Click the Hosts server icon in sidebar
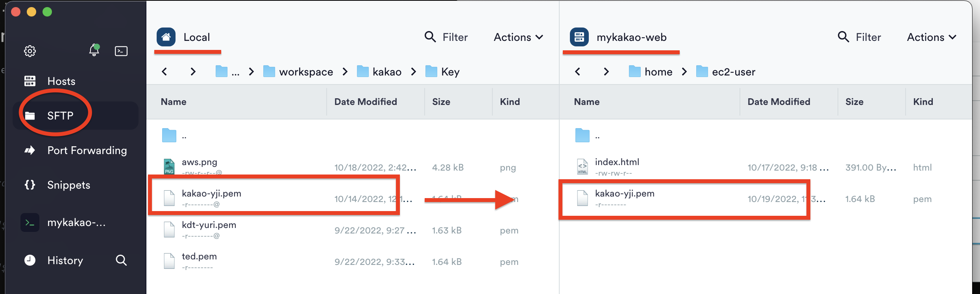The height and width of the screenshot is (294, 980). pos(30,81)
